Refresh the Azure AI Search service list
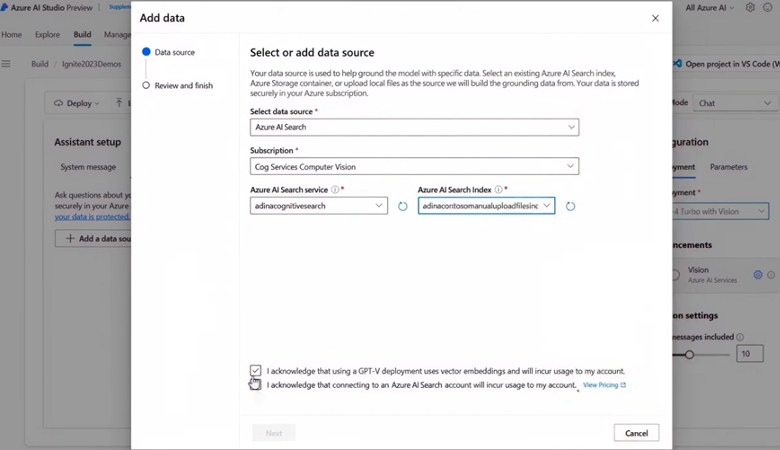Screen dimensions: 780x450 point(403,206)
